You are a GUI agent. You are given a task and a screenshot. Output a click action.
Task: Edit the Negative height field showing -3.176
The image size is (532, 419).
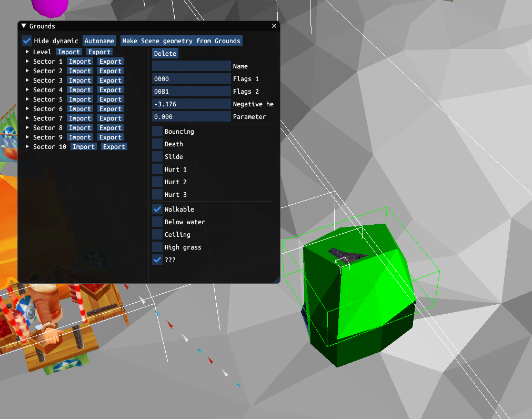click(x=192, y=104)
